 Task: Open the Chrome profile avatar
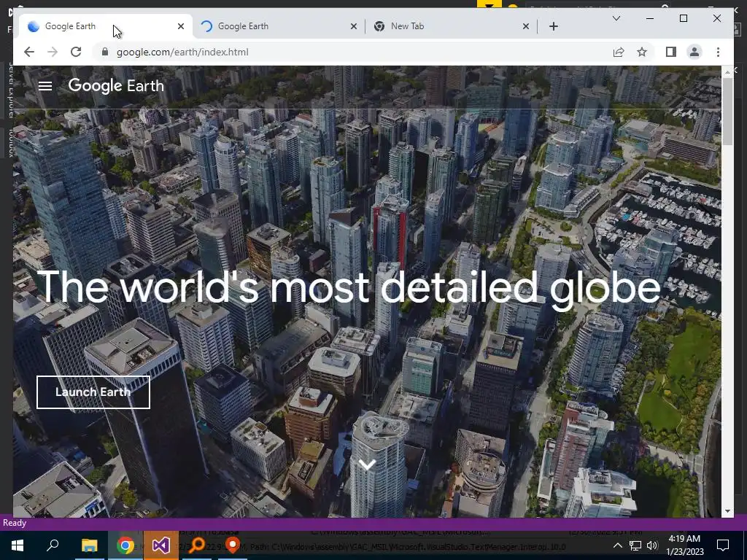[694, 52]
